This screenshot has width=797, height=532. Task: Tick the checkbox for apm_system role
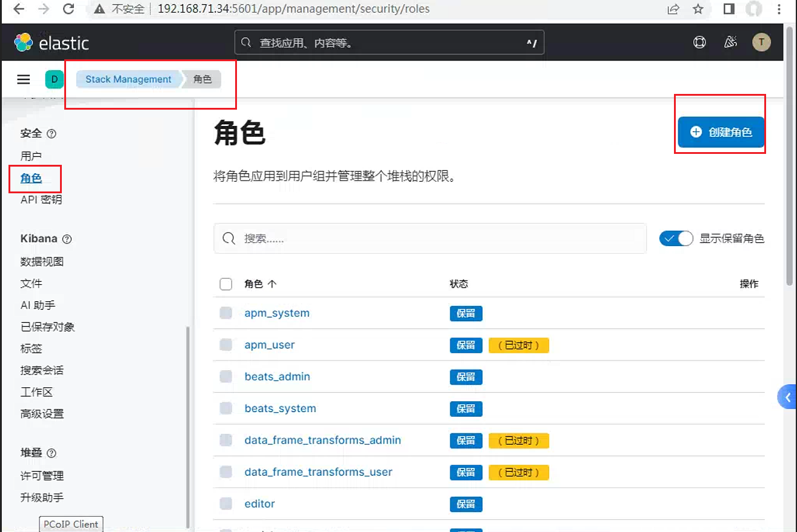[226, 313]
